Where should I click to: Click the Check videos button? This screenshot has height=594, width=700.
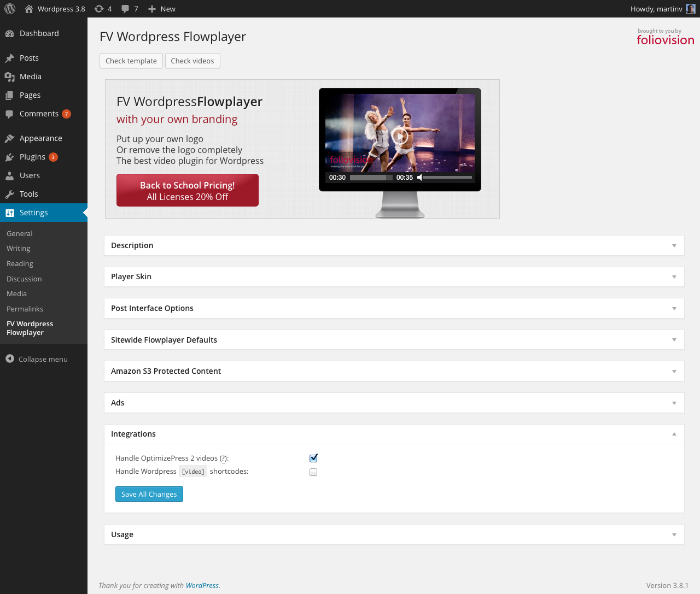pos(192,61)
